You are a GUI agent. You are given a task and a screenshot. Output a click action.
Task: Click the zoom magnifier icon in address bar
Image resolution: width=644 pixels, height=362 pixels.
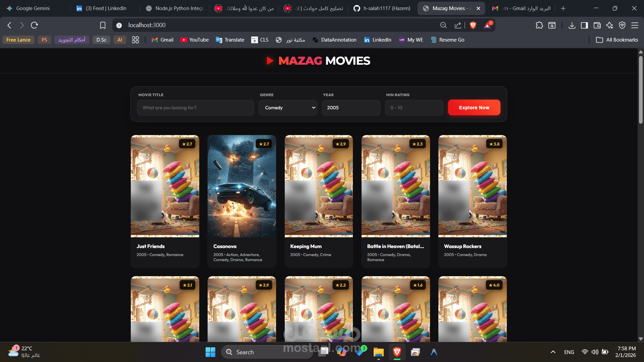tap(443, 25)
